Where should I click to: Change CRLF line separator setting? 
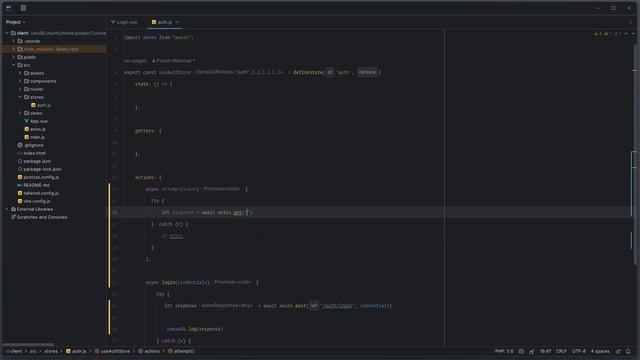(561, 351)
